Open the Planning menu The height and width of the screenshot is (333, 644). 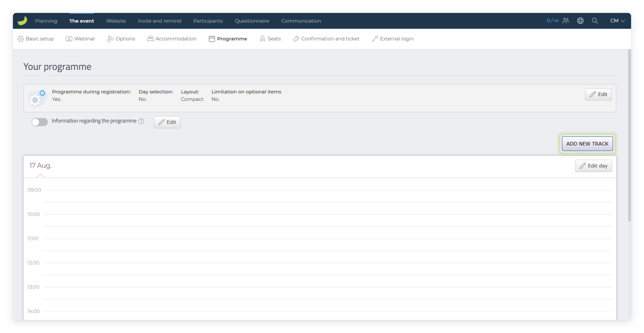[x=46, y=21]
